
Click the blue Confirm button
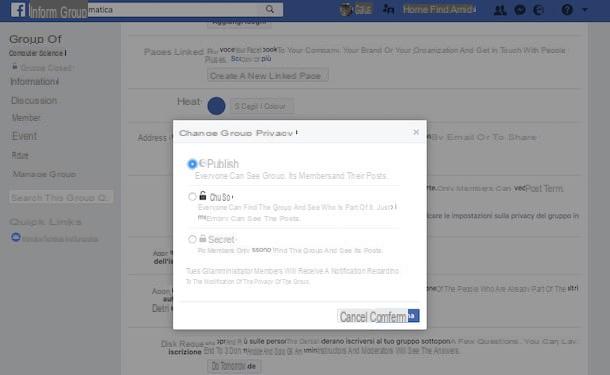394,317
